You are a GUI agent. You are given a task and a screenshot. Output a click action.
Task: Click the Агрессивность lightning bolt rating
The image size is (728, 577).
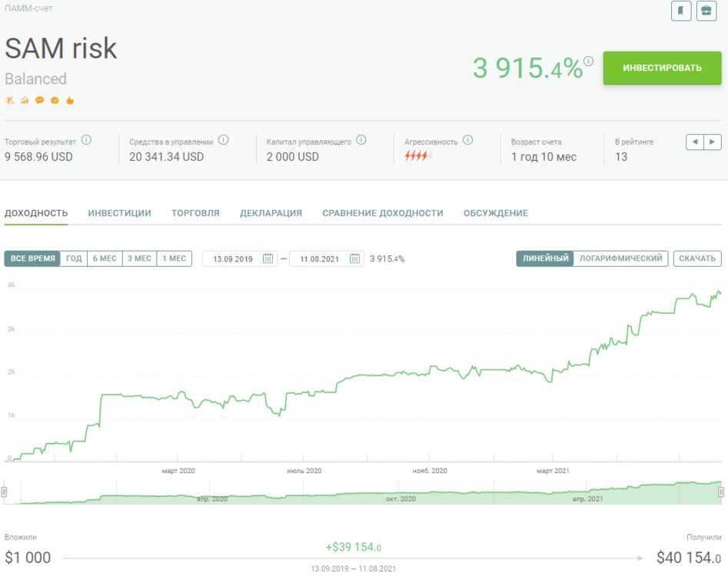click(418, 156)
